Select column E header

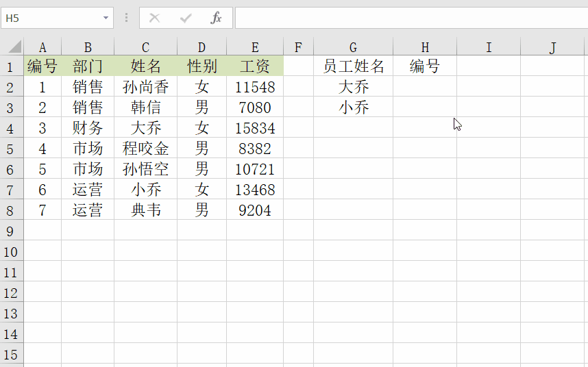(x=255, y=47)
